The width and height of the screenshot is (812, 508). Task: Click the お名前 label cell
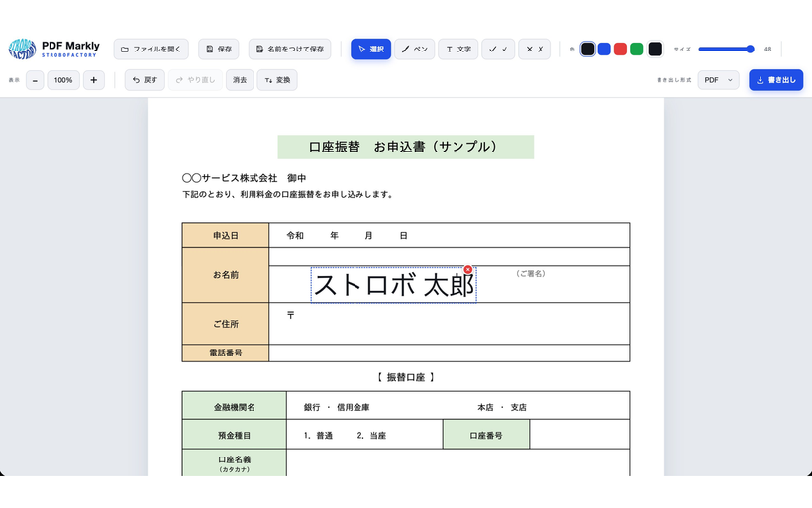click(225, 275)
